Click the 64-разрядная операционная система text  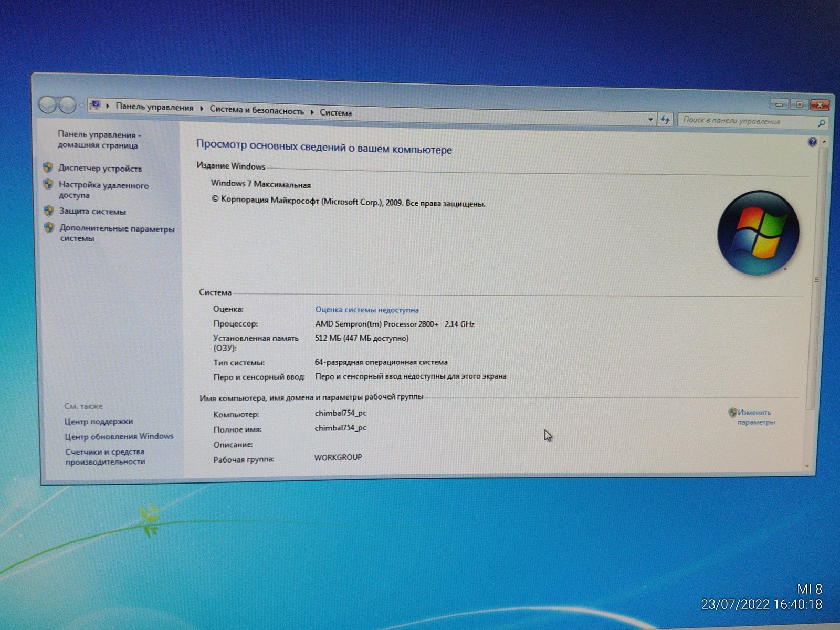[x=381, y=362]
